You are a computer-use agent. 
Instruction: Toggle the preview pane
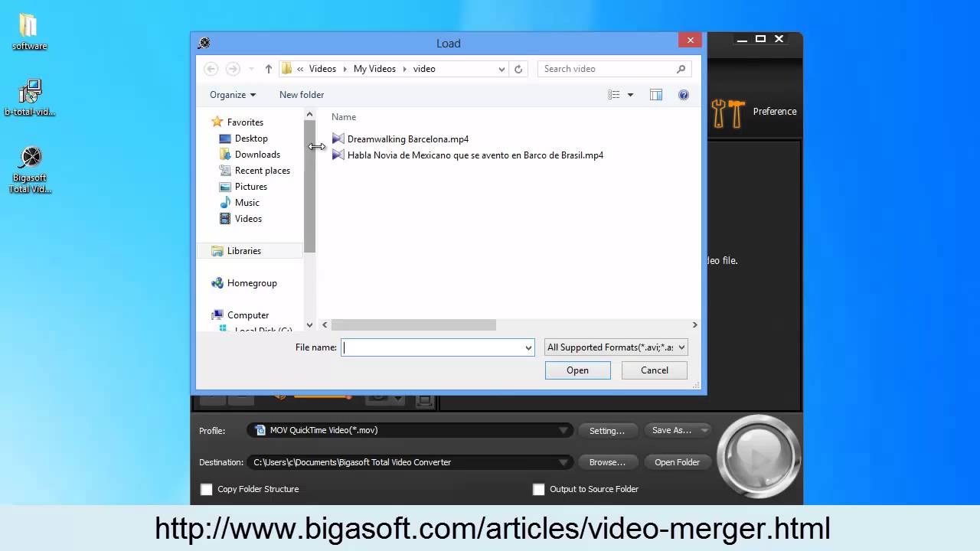656,95
